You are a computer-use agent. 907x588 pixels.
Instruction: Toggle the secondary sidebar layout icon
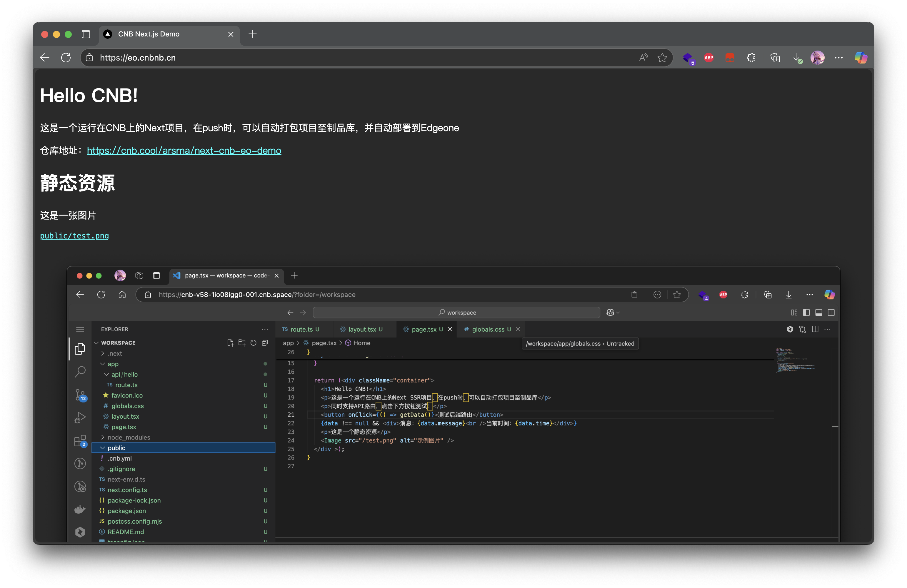(x=831, y=313)
